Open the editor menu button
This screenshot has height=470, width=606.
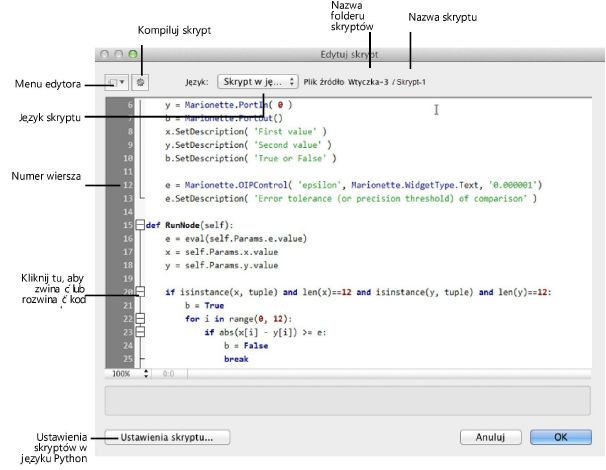point(115,80)
